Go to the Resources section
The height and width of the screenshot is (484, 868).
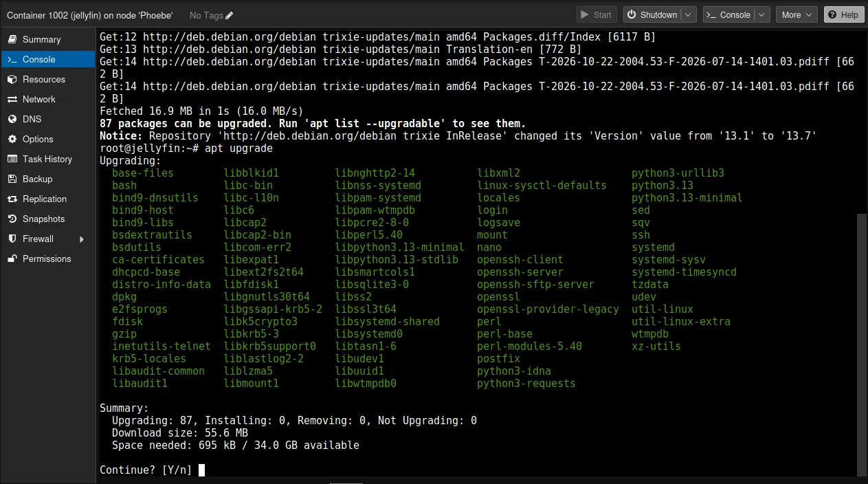point(48,79)
